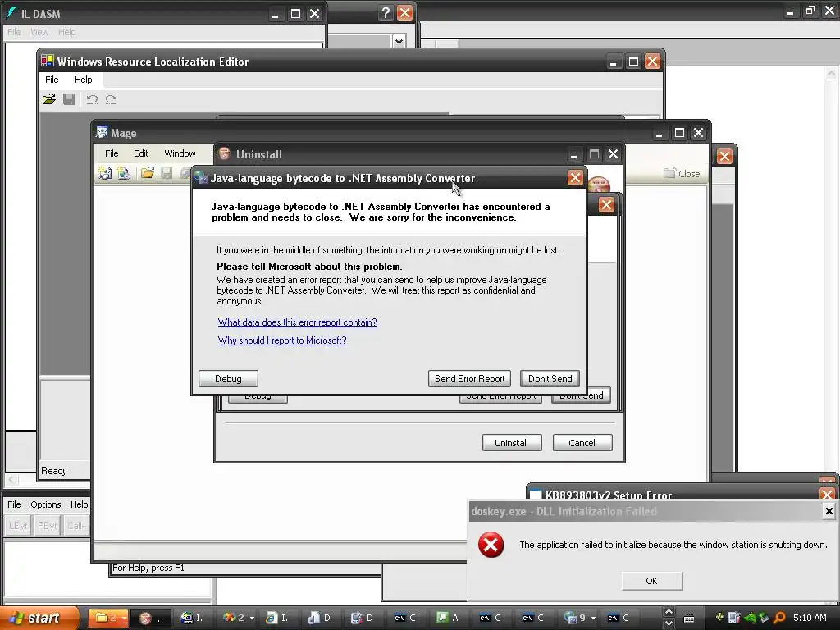Expand the folder group on taskbar

[x=107, y=618]
